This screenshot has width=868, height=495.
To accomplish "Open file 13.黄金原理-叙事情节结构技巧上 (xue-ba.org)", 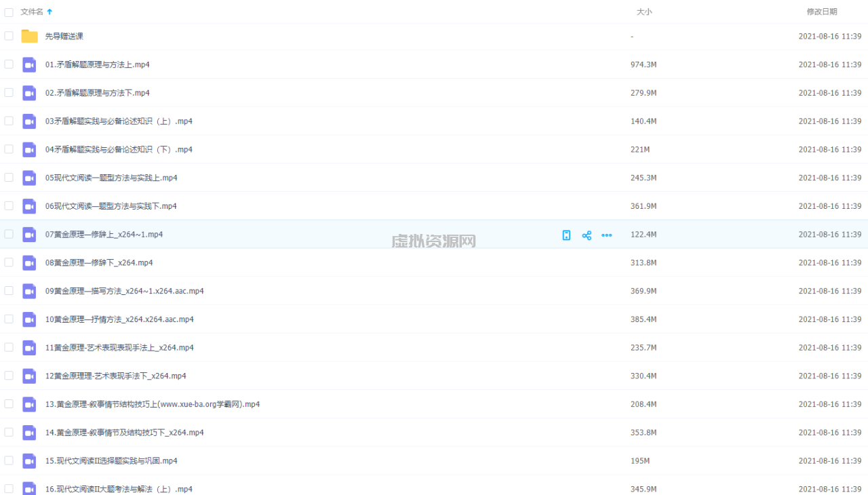I will (x=153, y=404).
